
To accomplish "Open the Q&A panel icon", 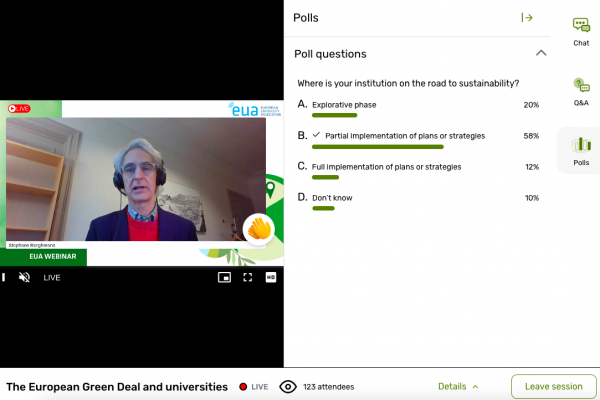I will click(581, 85).
